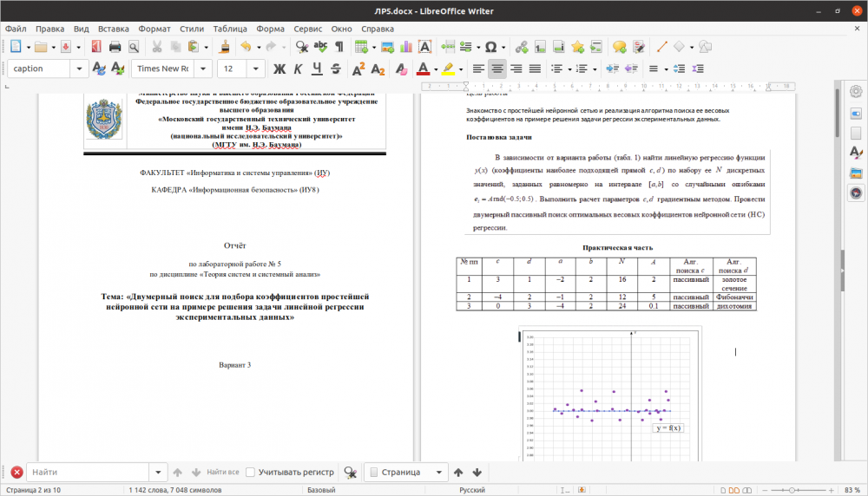Justify the paragraph text
Screen dimensions: 868x496
coord(535,69)
